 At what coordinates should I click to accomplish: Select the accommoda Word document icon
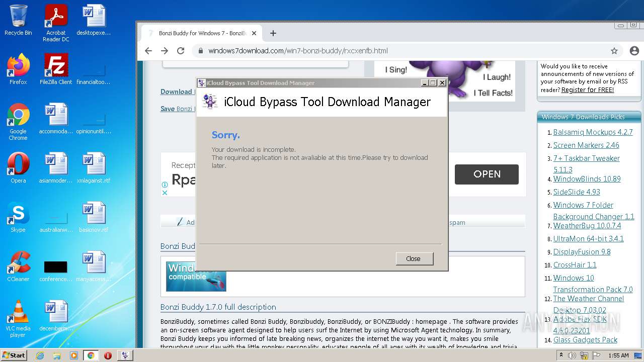[x=56, y=119]
